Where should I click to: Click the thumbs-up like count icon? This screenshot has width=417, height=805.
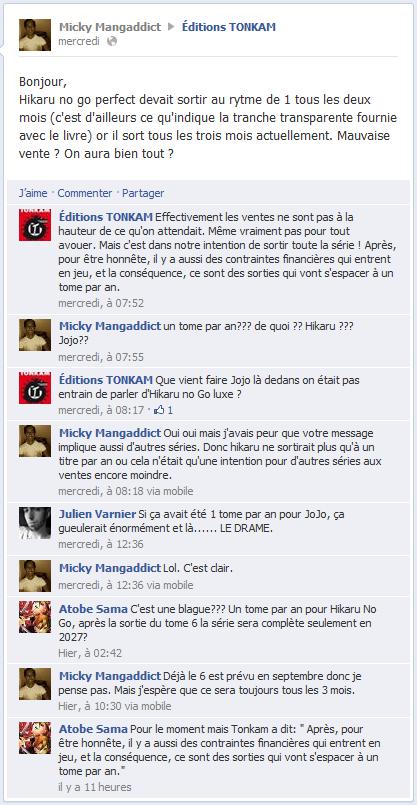pyautogui.click(x=159, y=410)
